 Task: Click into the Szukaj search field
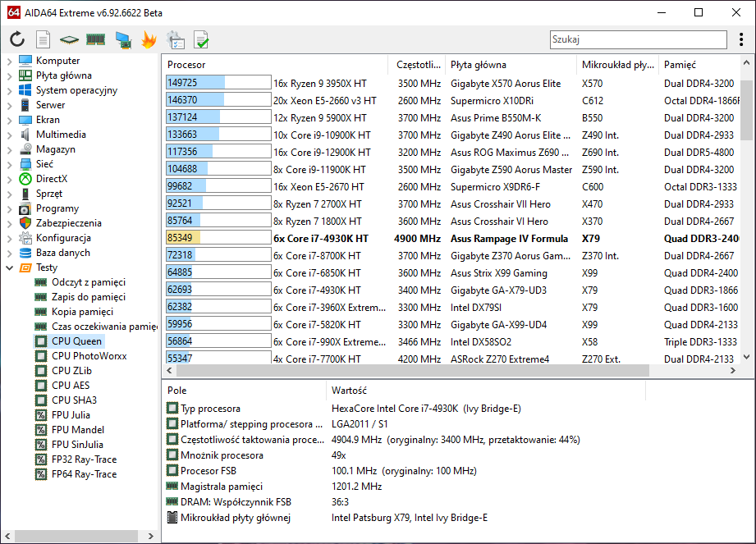pyautogui.click(x=636, y=39)
